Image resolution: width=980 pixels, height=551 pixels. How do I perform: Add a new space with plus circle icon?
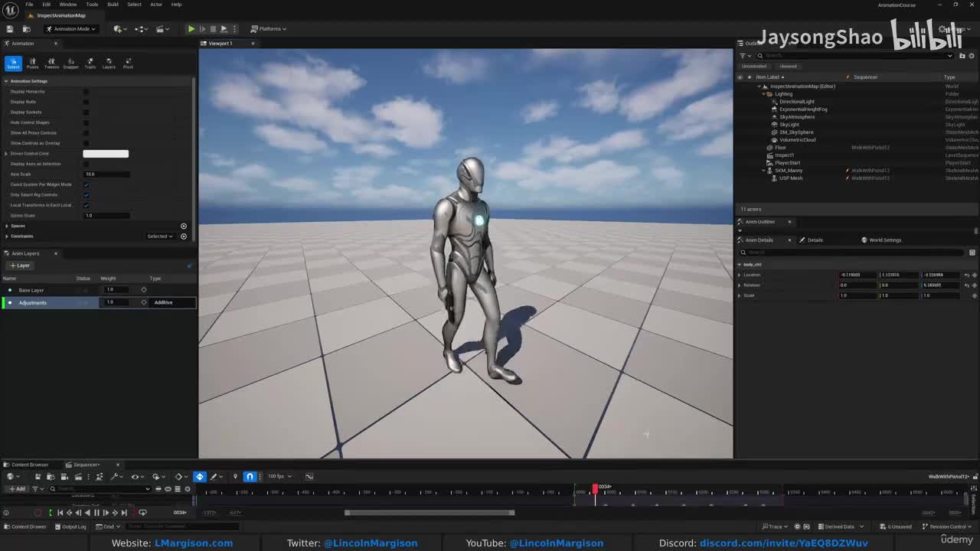(183, 226)
